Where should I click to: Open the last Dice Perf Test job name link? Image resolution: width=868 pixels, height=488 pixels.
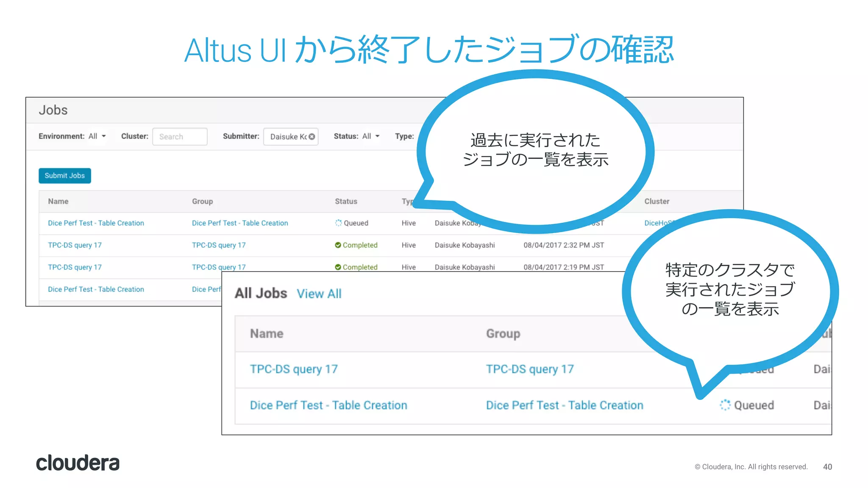tap(96, 289)
